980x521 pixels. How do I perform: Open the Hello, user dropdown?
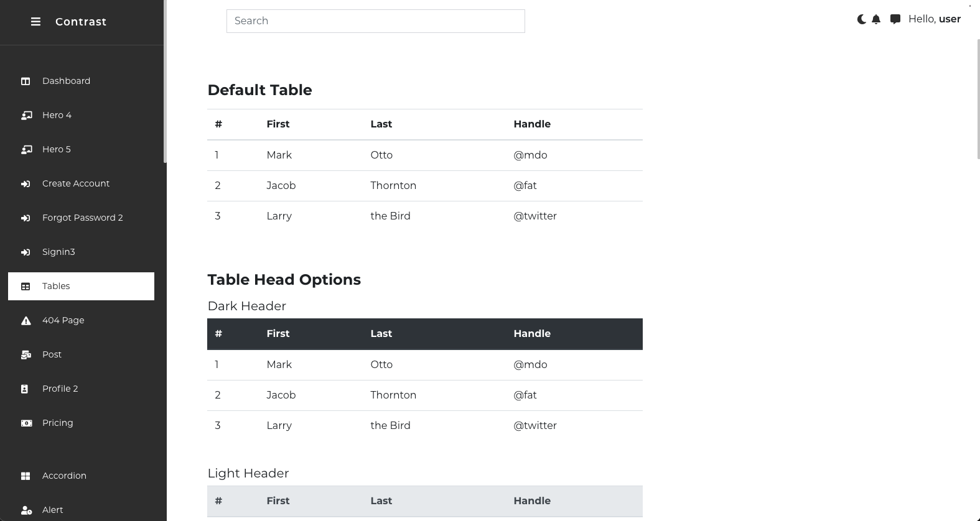[934, 19]
